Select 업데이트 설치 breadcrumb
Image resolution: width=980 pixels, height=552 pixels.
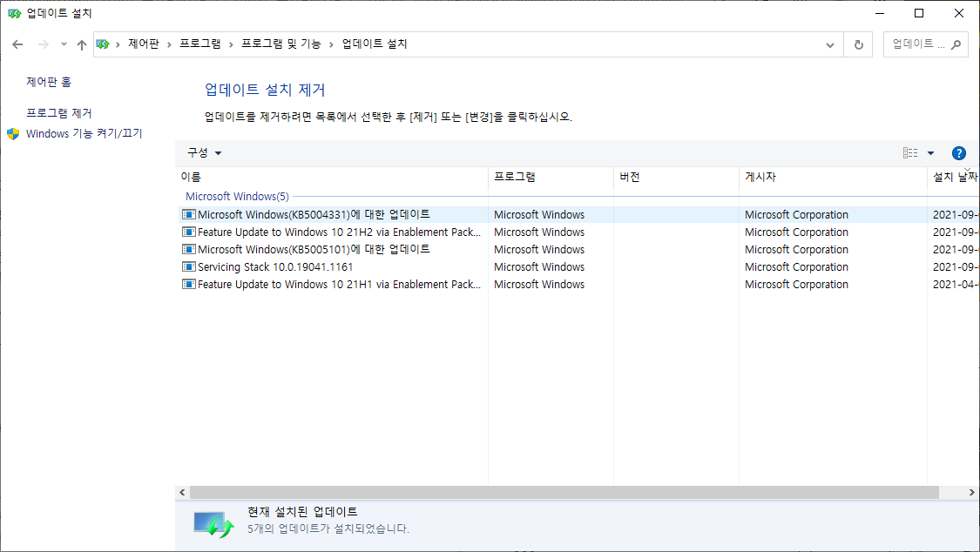pyautogui.click(x=375, y=44)
